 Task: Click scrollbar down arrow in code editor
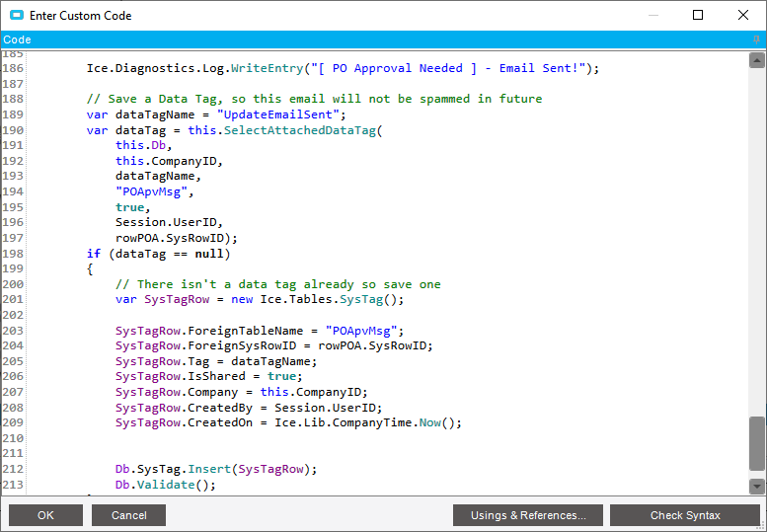pos(757,486)
